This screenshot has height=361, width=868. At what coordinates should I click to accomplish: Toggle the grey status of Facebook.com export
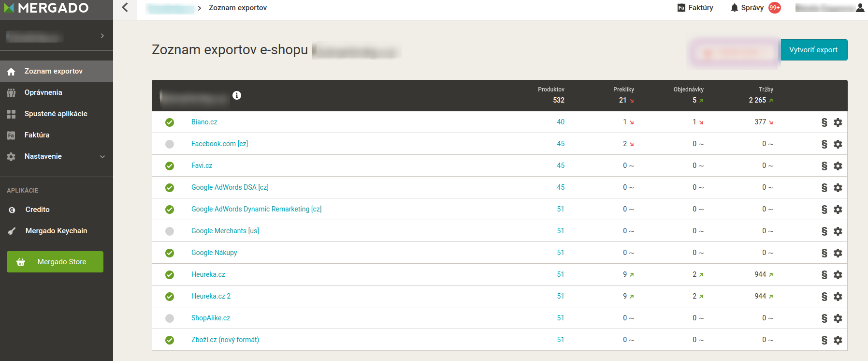coord(170,144)
